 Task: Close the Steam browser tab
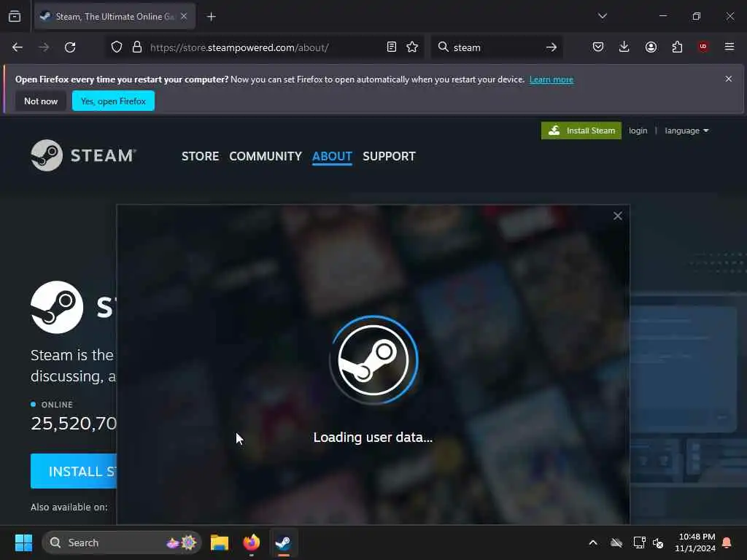coord(184,16)
